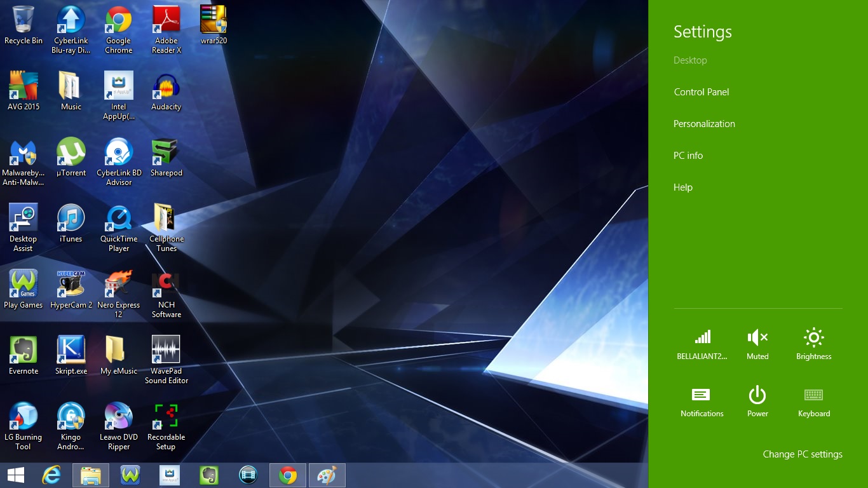
Task: Select Sharepod desktop shortcut
Action: (166, 158)
